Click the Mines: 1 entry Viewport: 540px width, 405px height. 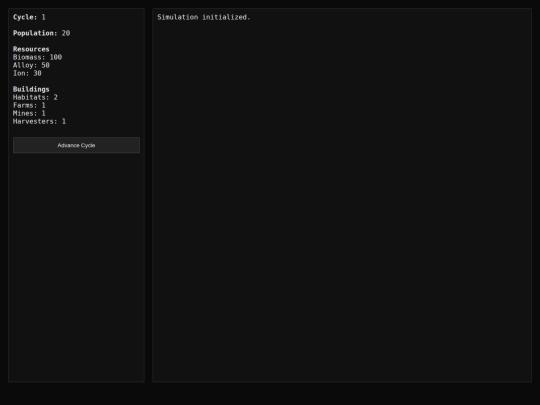click(x=29, y=113)
